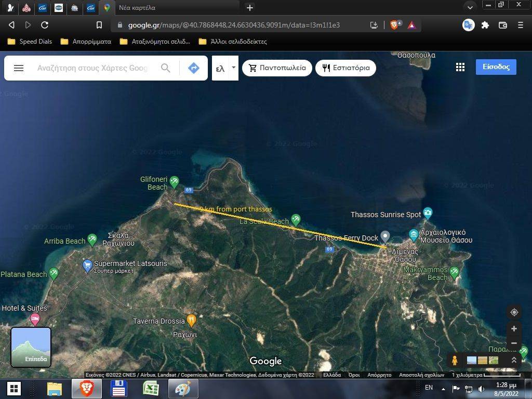Click the Παντοπωλεία filter button
Image resolution: width=532 pixels, height=399 pixels.
pos(277,68)
